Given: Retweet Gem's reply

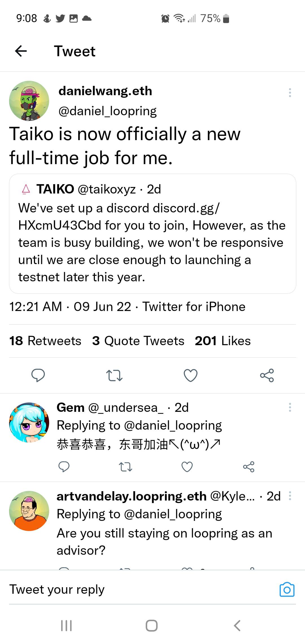Looking at the screenshot, I should 126,467.
